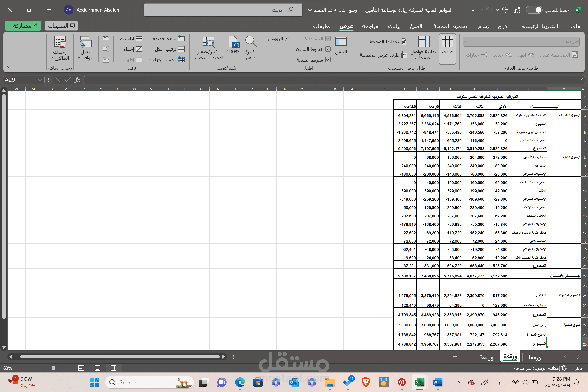Click the Excel search (بحث) box
Viewport: 588px width, 392px height.
pos(223,10)
